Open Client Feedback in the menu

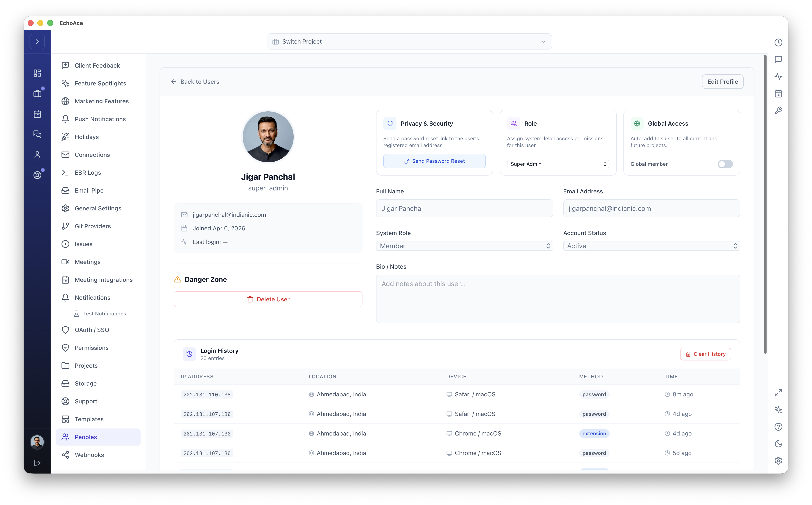coord(98,65)
